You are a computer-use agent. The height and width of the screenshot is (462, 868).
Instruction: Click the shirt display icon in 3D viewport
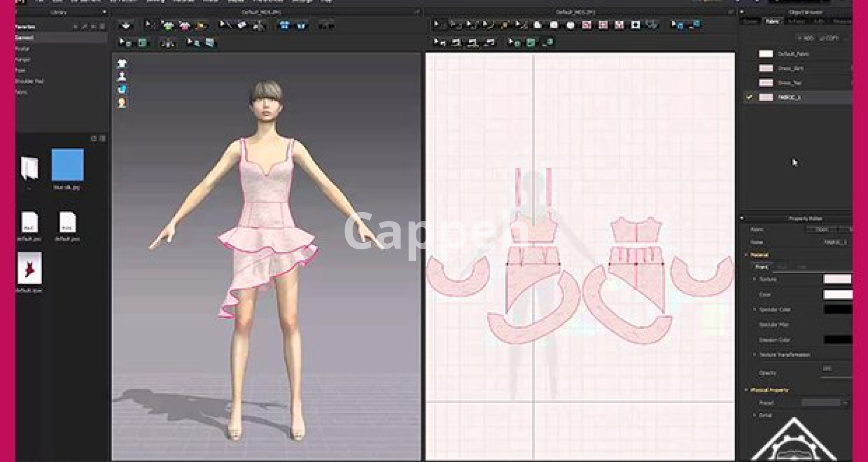tap(122, 64)
